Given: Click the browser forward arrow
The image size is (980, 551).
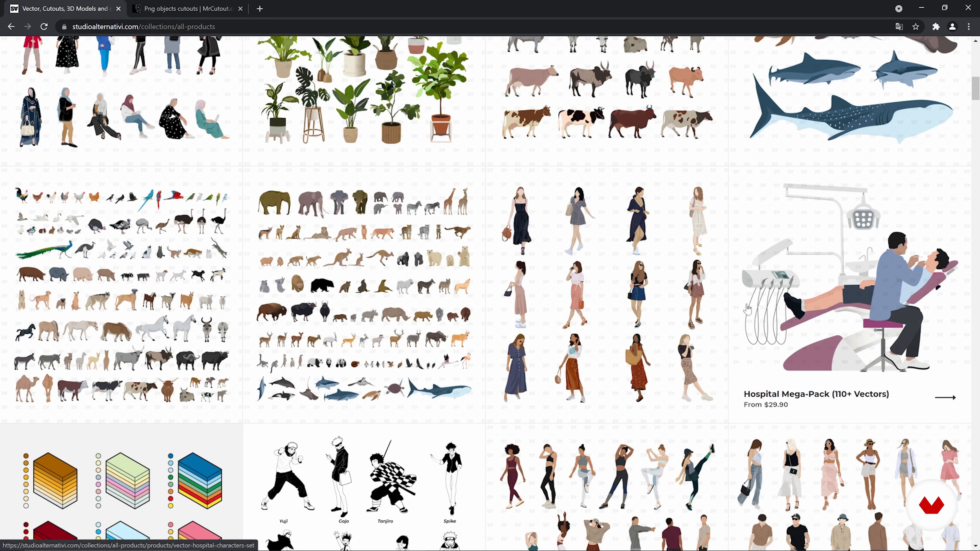Looking at the screenshot, I should pyautogui.click(x=27, y=27).
